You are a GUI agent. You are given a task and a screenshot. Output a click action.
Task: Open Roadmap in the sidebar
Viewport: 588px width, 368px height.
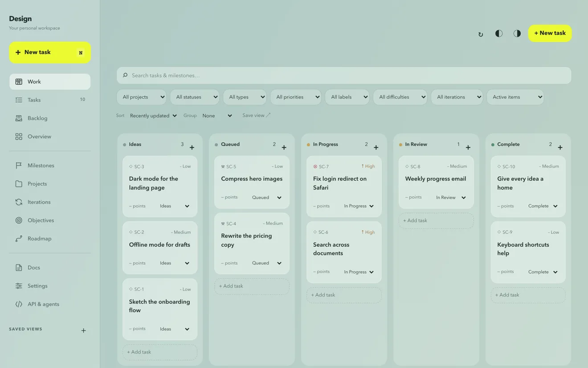click(x=50, y=239)
